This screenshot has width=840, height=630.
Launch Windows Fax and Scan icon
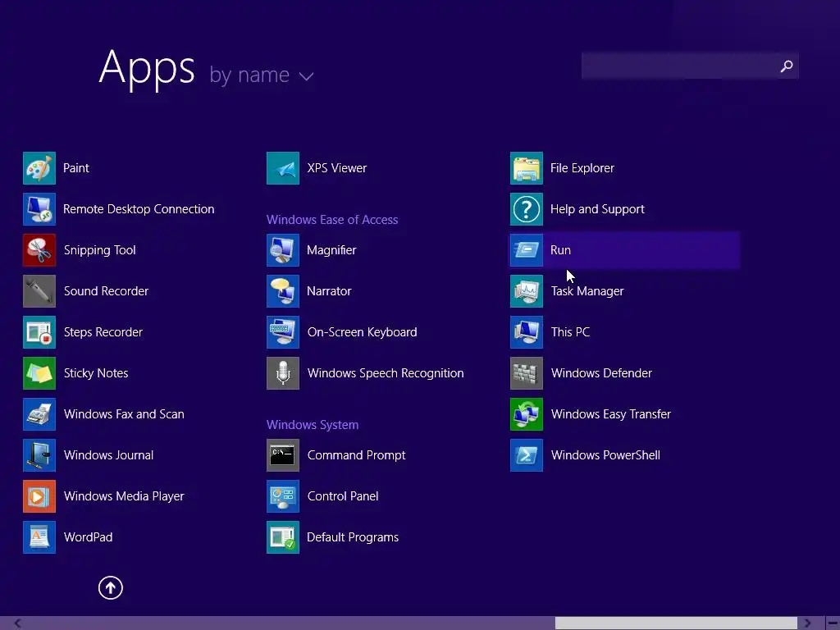coord(39,414)
